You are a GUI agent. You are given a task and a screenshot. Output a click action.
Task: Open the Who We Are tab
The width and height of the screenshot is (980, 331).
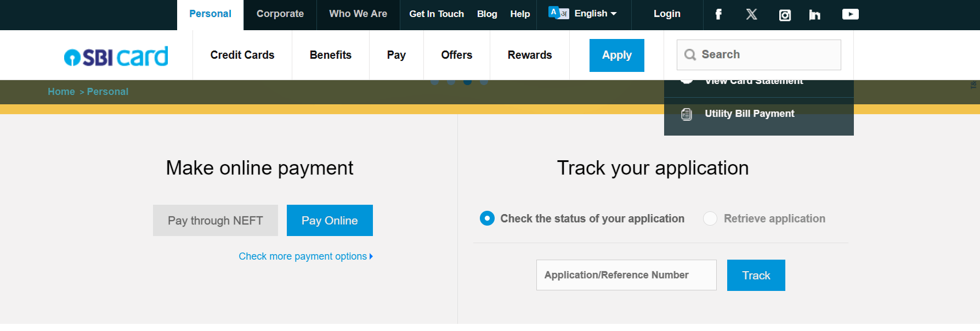point(358,14)
